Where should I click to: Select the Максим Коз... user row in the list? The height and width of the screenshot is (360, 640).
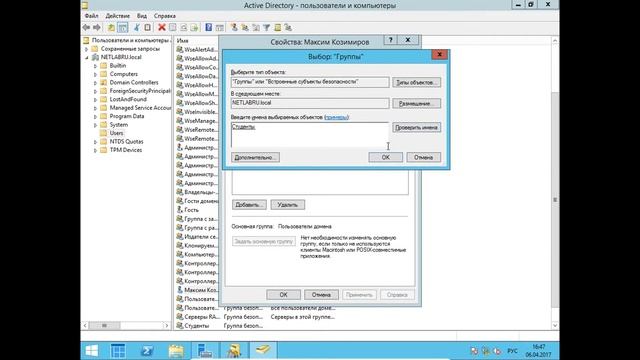pyautogui.click(x=198, y=290)
